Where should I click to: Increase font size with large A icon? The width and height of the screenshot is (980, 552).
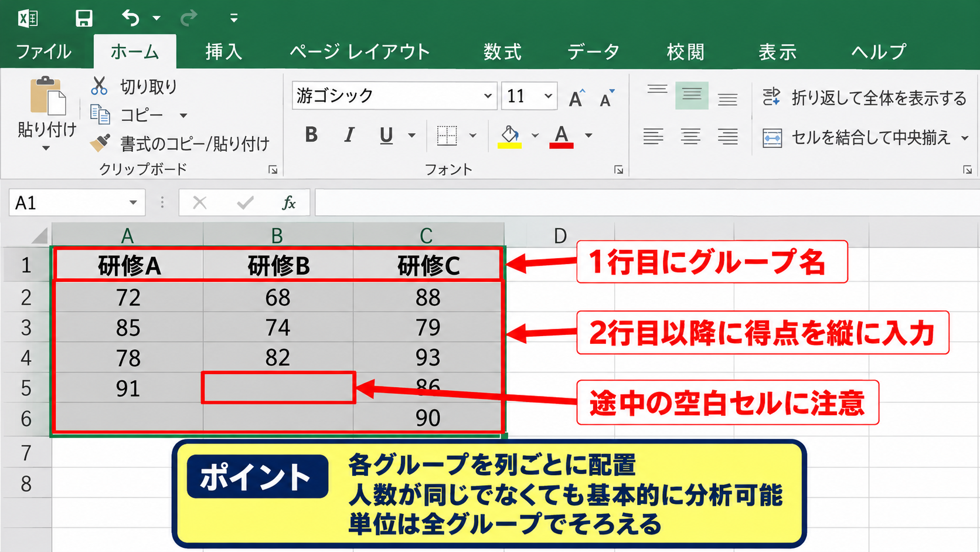point(577,98)
